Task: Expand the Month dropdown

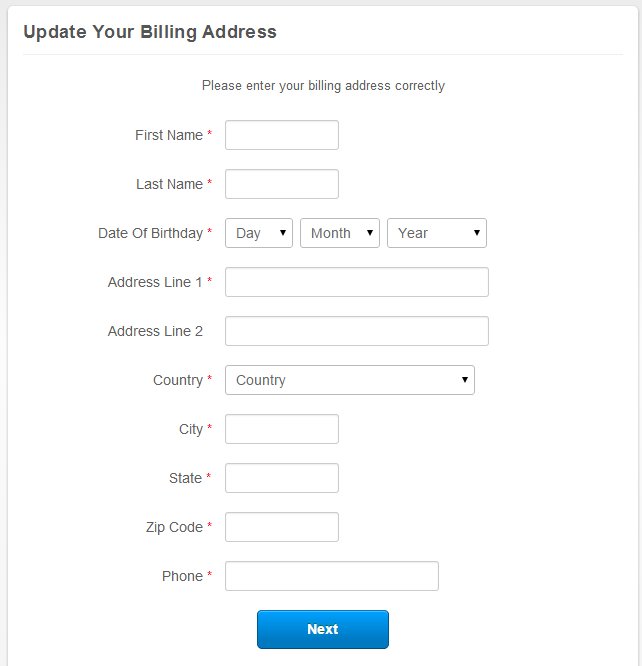Action: [339, 233]
